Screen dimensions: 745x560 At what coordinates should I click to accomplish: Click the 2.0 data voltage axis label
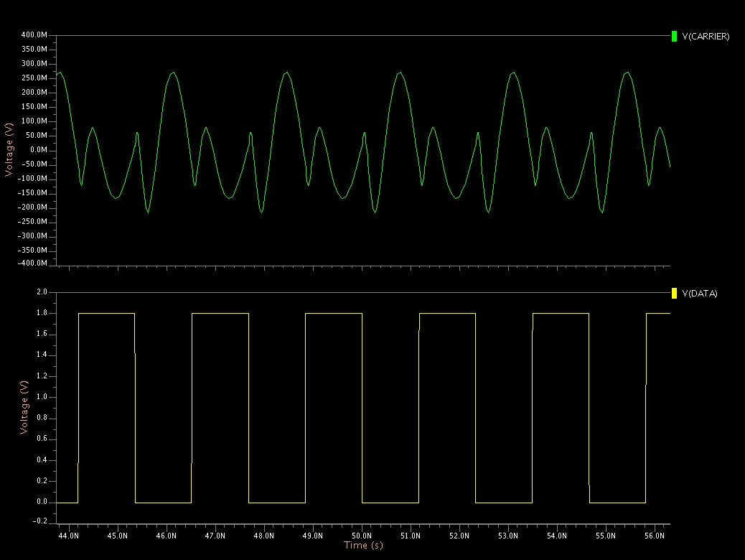click(x=42, y=292)
